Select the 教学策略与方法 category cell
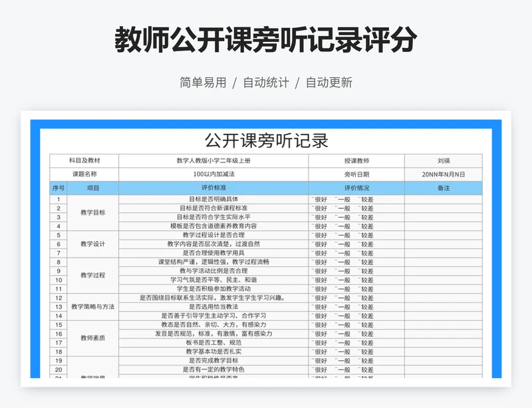The height and width of the screenshot is (408, 532). pyautogui.click(x=93, y=307)
